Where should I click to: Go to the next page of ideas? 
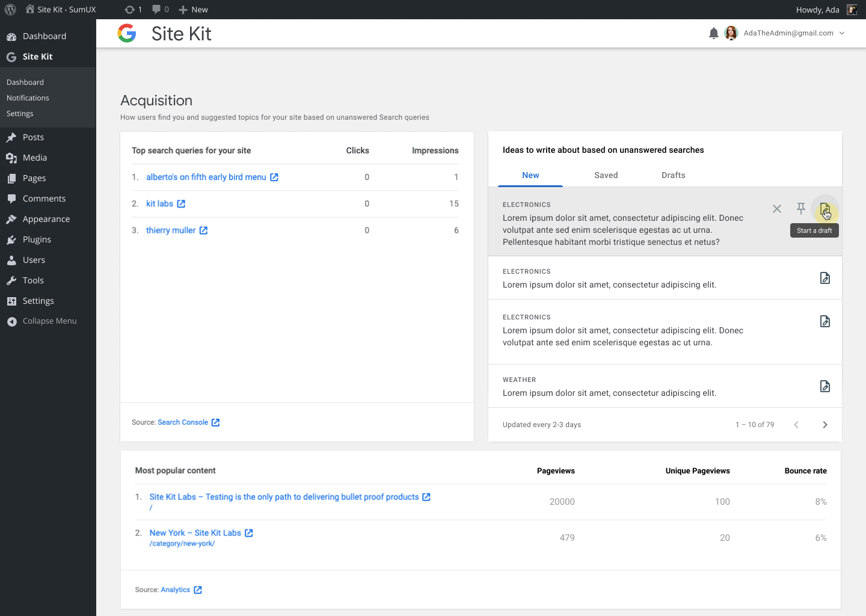(825, 425)
